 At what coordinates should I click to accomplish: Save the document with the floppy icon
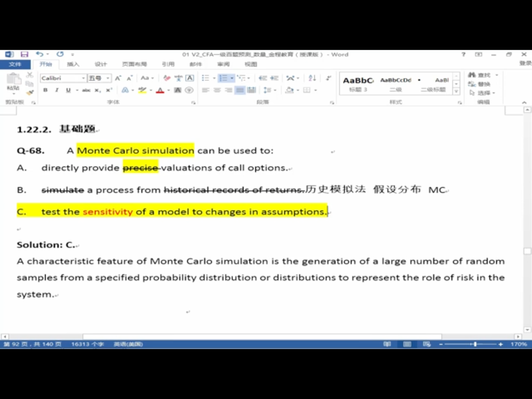pos(24,54)
